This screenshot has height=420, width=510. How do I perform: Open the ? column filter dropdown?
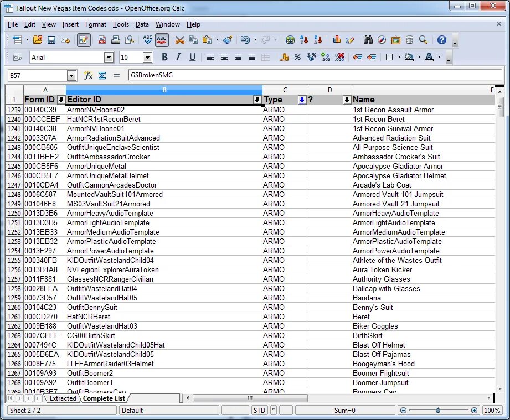coord(347,100)
